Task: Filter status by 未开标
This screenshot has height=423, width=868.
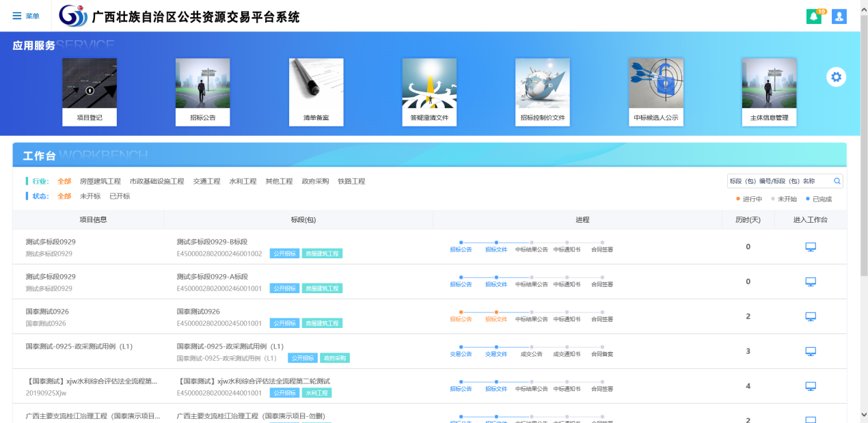Action: point(90,196)
